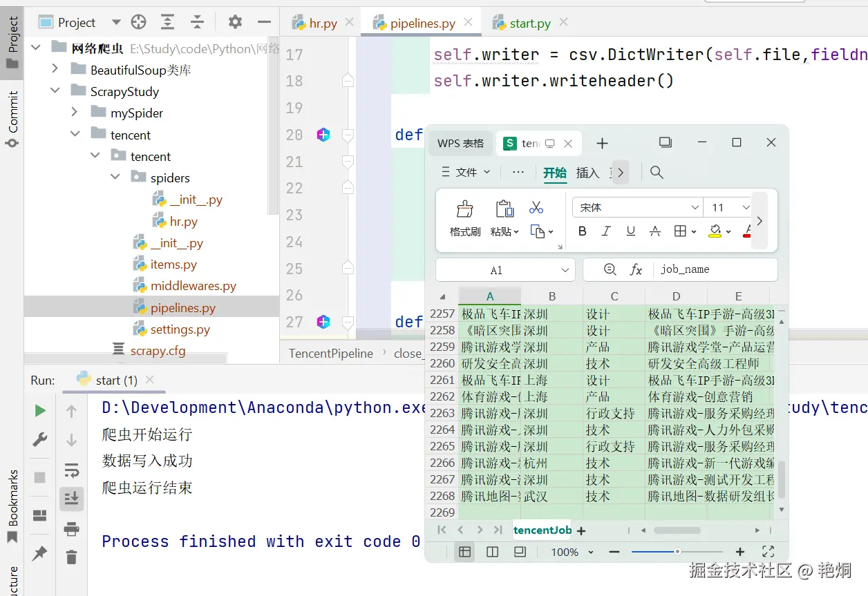
Task: Toggle scroll-to-end in Run console
Action: 71,499
